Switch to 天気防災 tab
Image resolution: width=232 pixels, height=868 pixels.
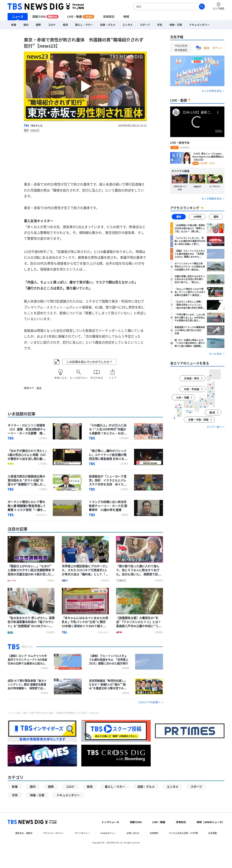pyautogui.click(x=109, y=16)
